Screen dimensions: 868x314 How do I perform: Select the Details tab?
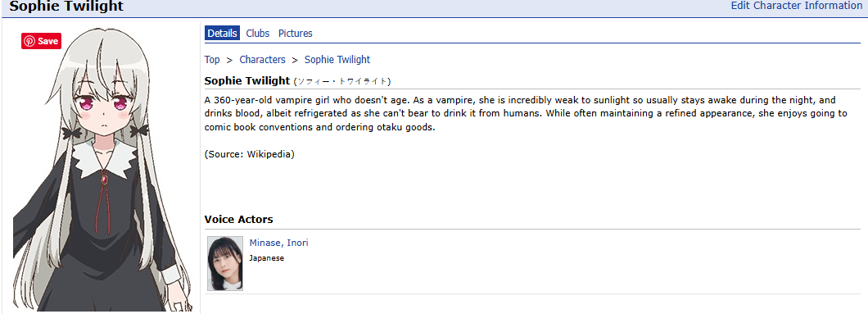(223, 34)
